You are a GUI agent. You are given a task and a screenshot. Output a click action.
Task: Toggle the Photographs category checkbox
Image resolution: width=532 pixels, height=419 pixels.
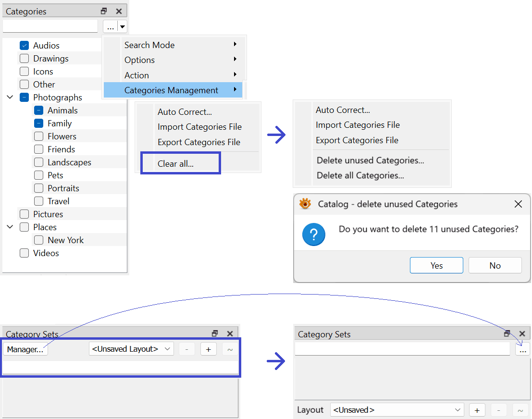(x=24, y=98)
